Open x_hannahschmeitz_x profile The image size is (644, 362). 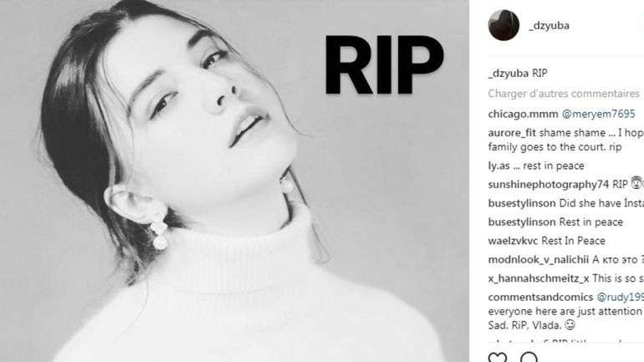coord(539,278)
